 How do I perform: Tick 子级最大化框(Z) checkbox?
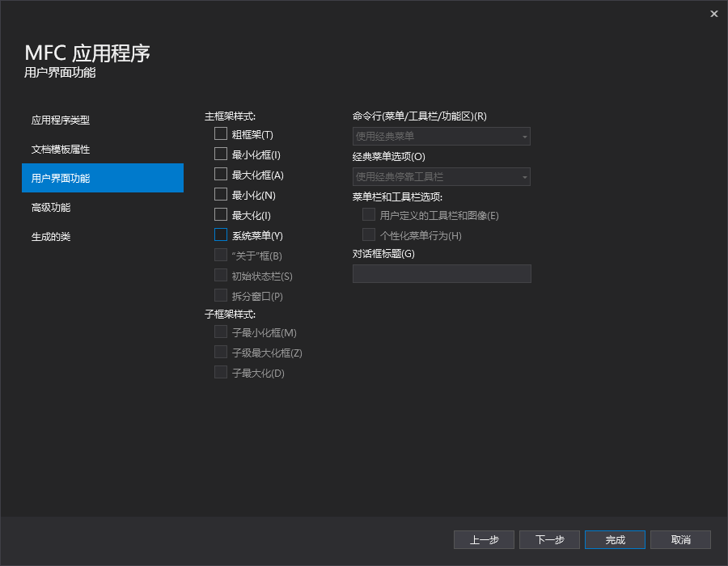click(221, 352)
